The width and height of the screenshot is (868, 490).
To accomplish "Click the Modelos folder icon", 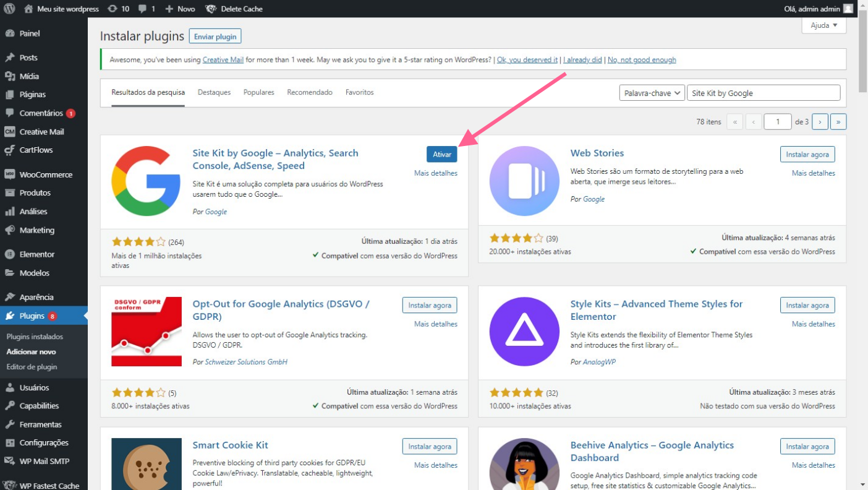I will 9,273.
